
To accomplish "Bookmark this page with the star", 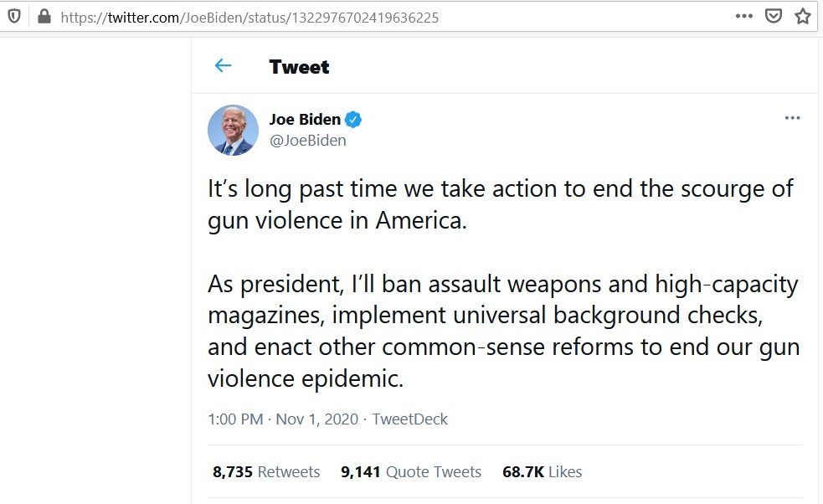I will point(803,16).
